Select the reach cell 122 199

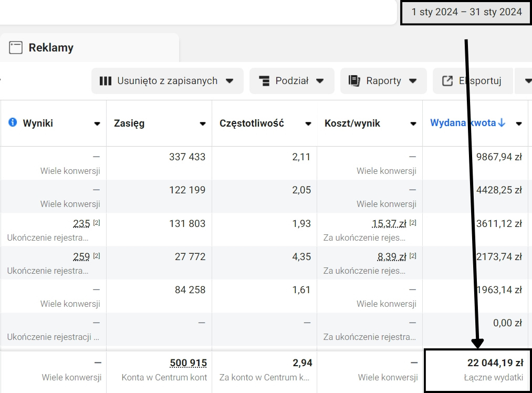click(187, 190)
